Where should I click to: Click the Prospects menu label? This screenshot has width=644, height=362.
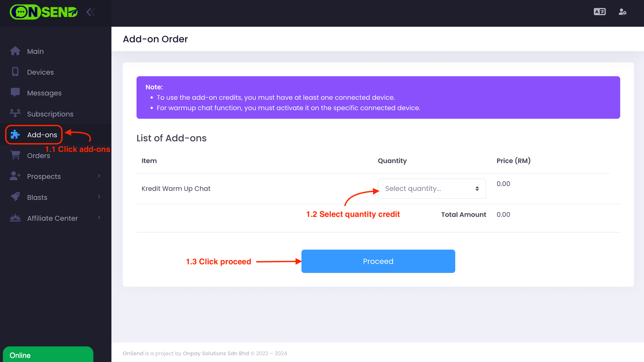(x=44, y=177)
